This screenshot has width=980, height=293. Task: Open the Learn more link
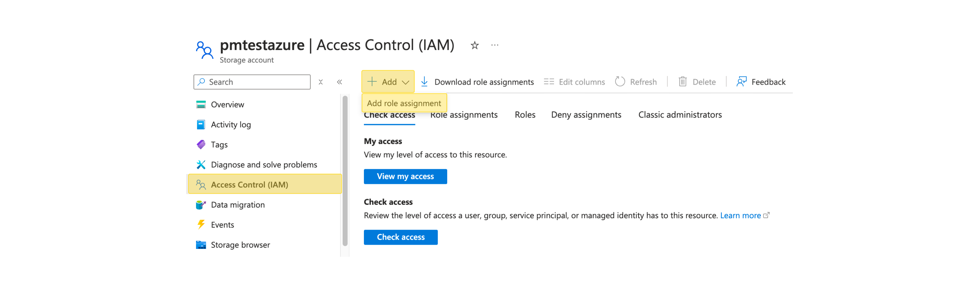pos(740,215)
